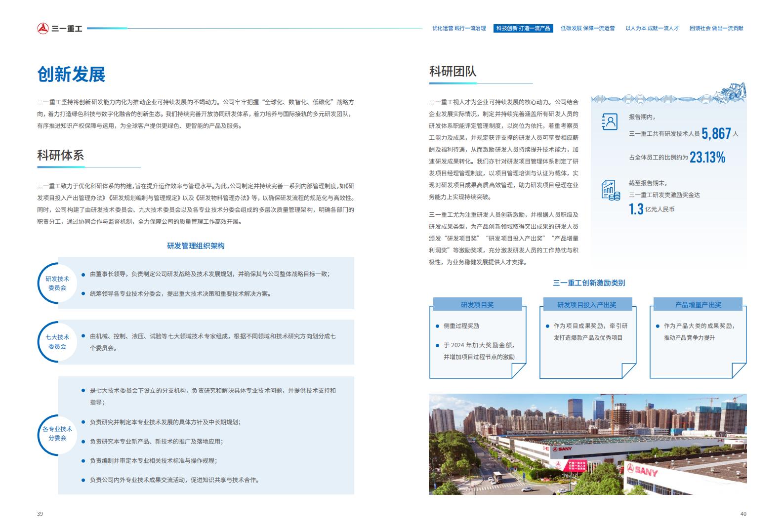Click the text 报告期内, in stats panel

coord(642,117)
